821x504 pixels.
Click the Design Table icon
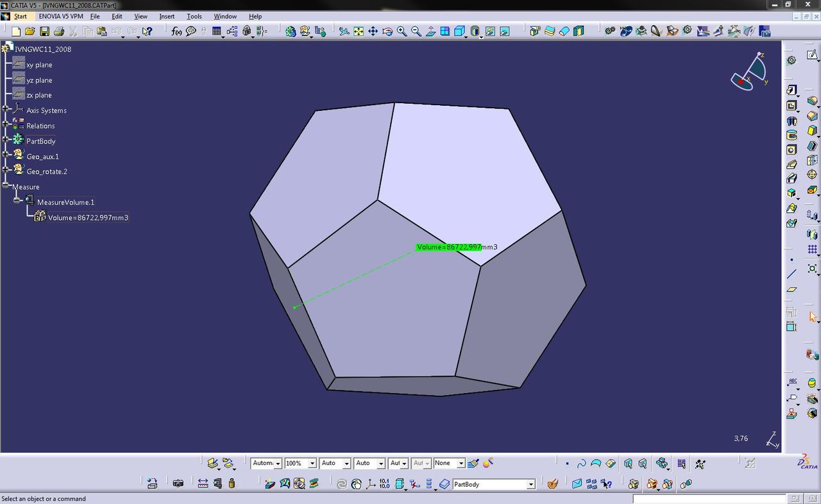tap(217, 31)
